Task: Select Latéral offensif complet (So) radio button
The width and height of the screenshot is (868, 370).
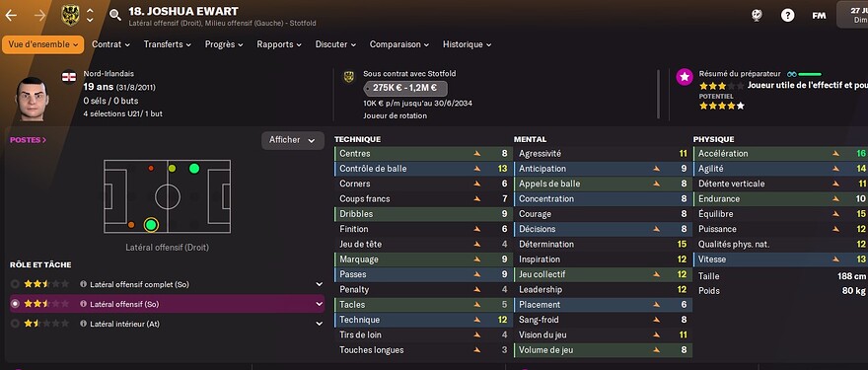Action: 15,284
